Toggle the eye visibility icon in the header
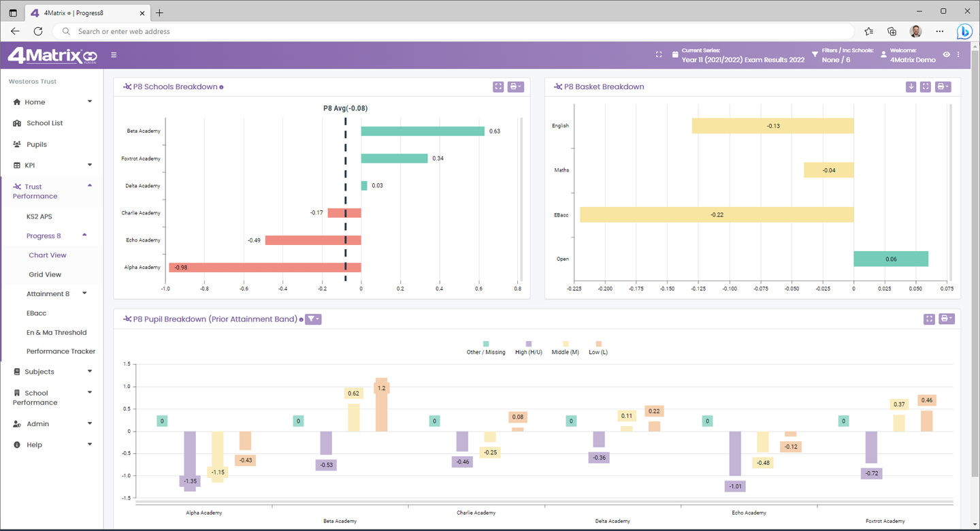The image size is (980, 531). (946, 54)
